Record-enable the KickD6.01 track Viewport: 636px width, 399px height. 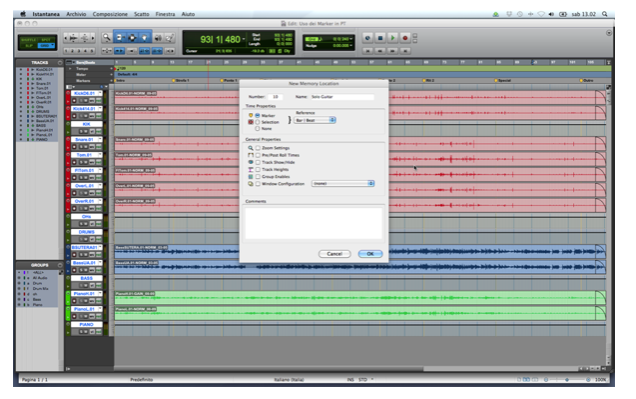click(x=74, y=101)
